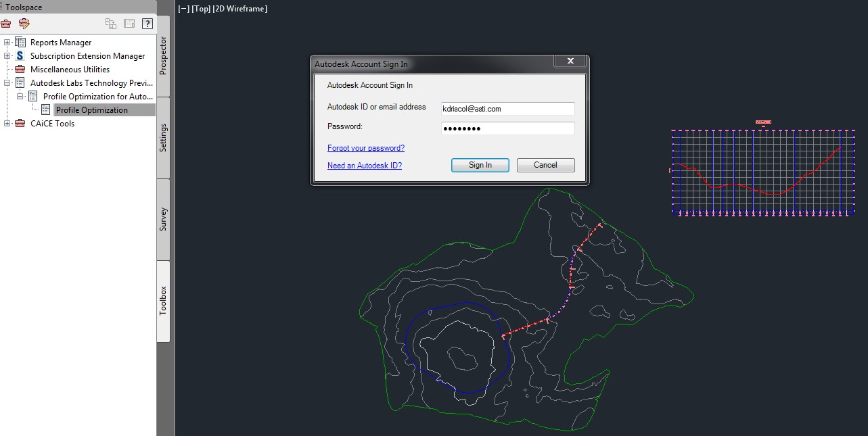Click the Cancel button in sign-in dialog
The height and width of the screenshot is (436, 868).
click(x=545, y=165)
